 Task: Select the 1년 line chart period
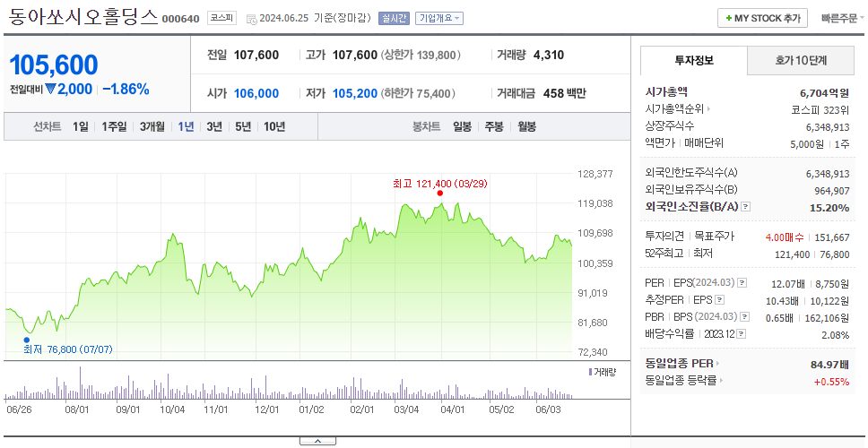tap(186, 126)
